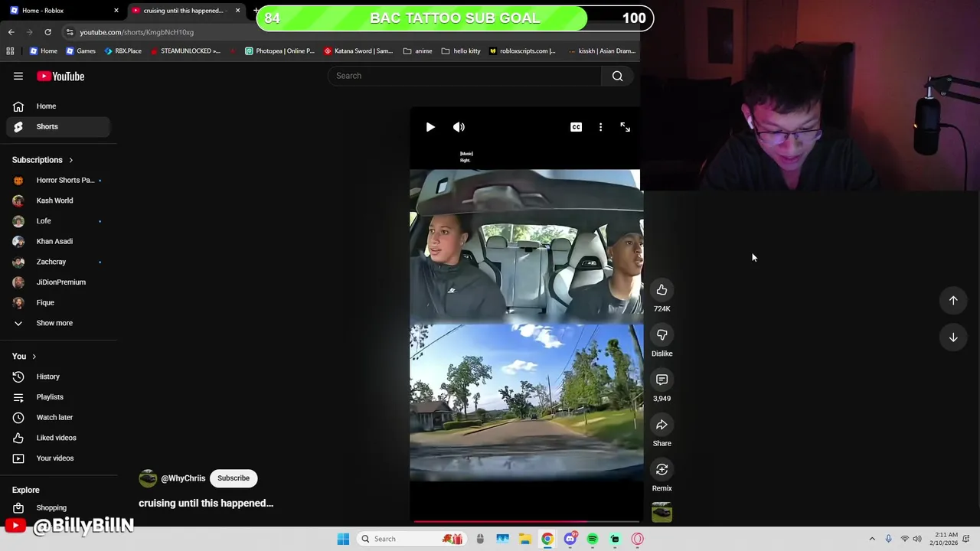This screenshot has width=980, height=551.
Task: Expand Show more subscriptions
Action: (x=58, y=323)
